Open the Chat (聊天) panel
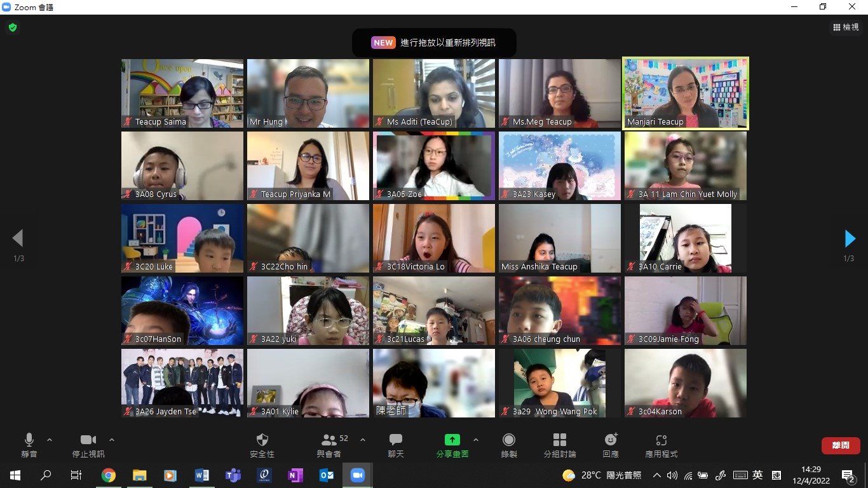Viewport: 868px width, 488px height. click(x=395, y=440)
